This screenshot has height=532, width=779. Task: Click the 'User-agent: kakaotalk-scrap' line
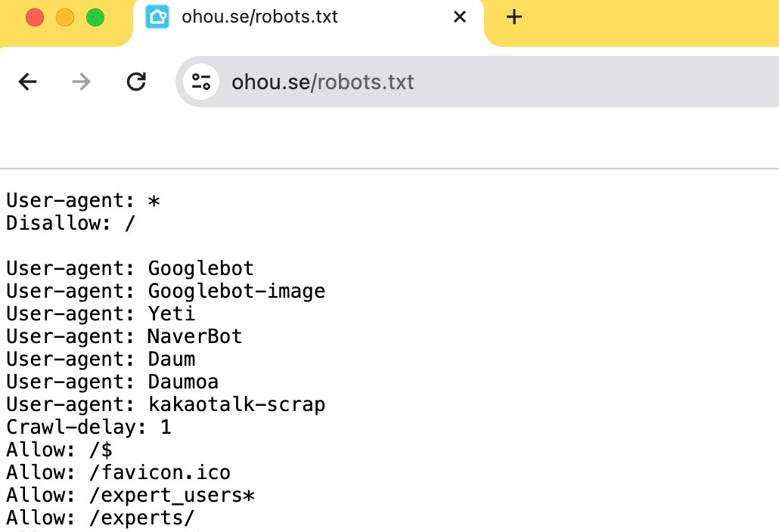(166, 404)
